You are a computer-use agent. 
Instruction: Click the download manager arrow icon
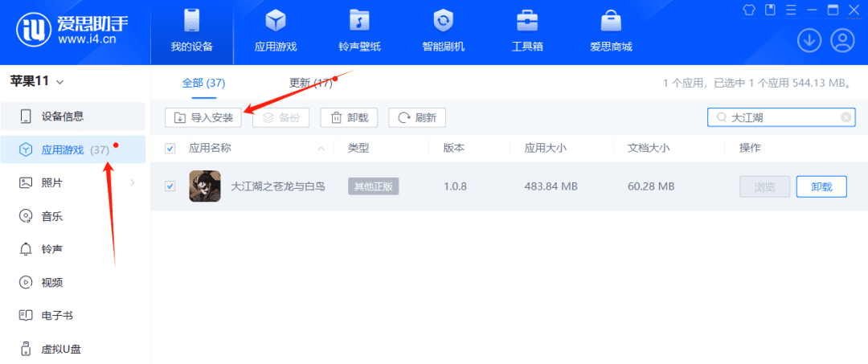coord(809,39)
